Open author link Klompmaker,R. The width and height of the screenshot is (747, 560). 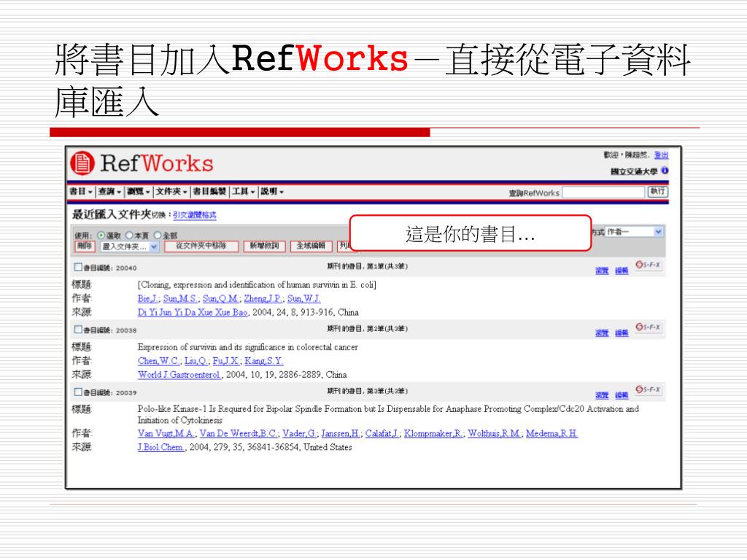click(433, 433)
